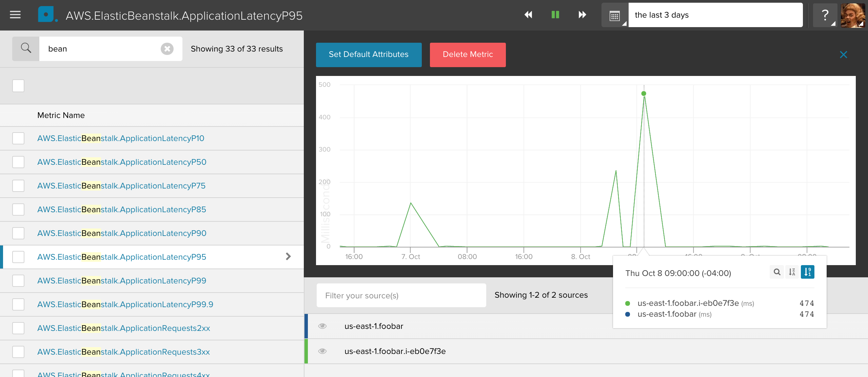Check the ApplicationLatencyP10 checkbox
The width and height of the screenshot is (868, 377).
(18, 138)
